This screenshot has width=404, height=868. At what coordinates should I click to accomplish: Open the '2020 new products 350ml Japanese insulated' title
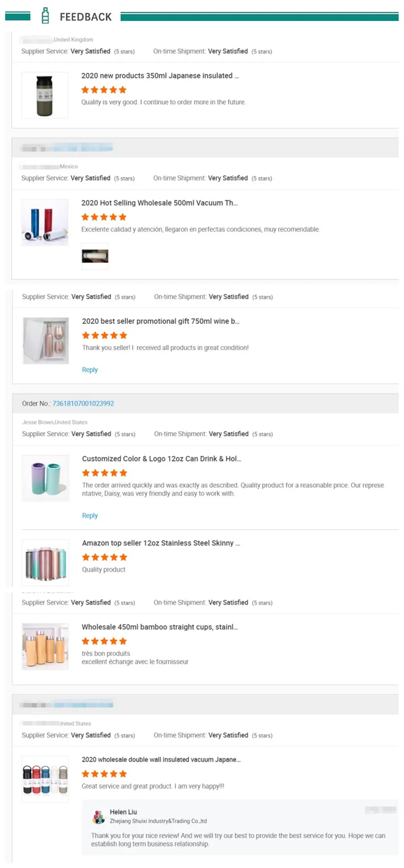[x=160, y=76]
